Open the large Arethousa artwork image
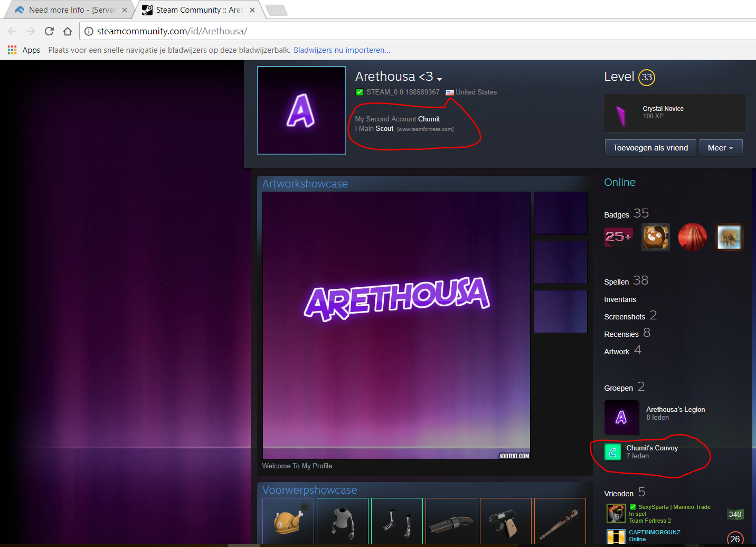 (396, 325)
